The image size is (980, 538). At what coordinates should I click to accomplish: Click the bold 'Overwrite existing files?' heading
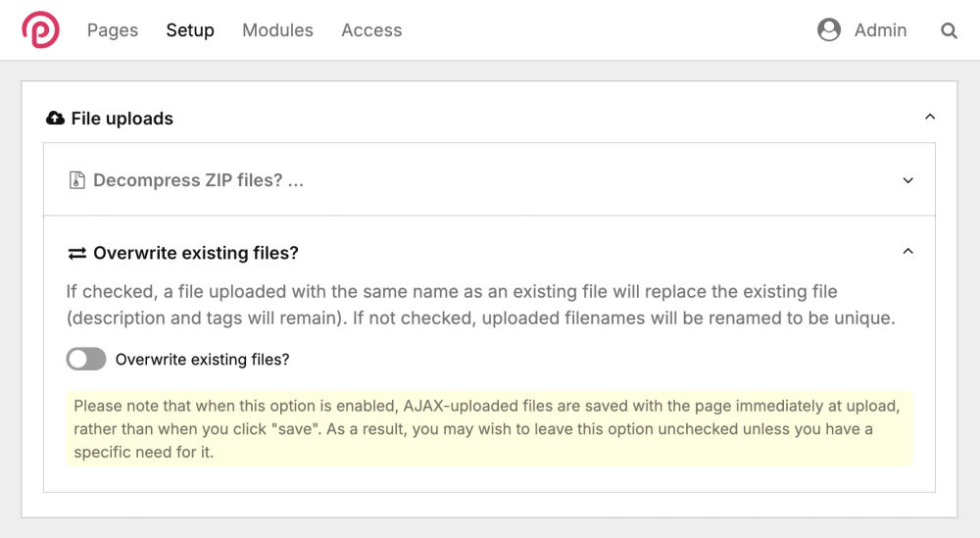click(196, 253)
